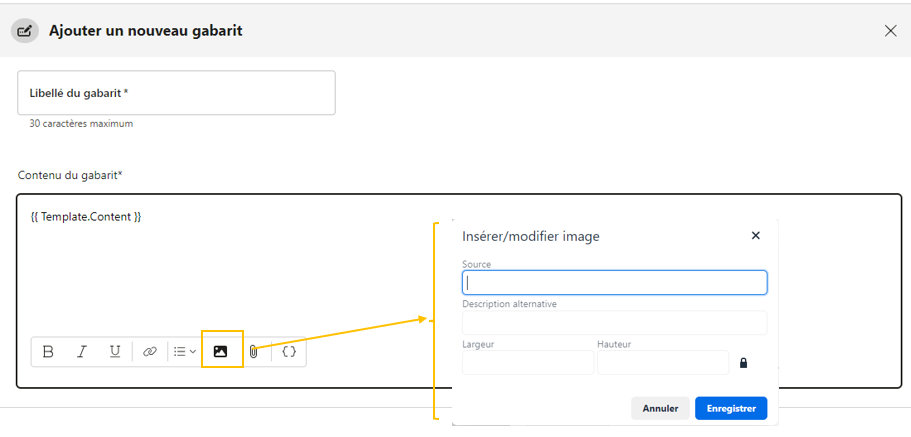
Task: Click the Libellé du gabarit field
Action: coord(176,93)
